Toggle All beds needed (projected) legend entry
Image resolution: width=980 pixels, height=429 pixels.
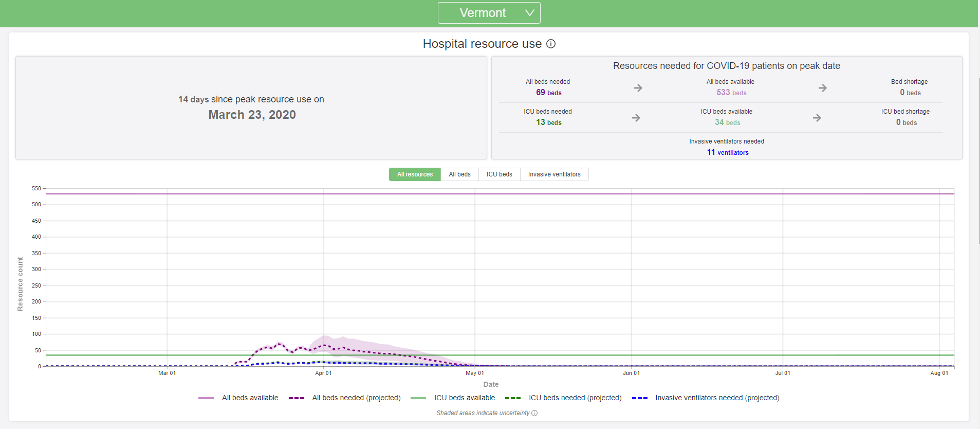(345, 398)
